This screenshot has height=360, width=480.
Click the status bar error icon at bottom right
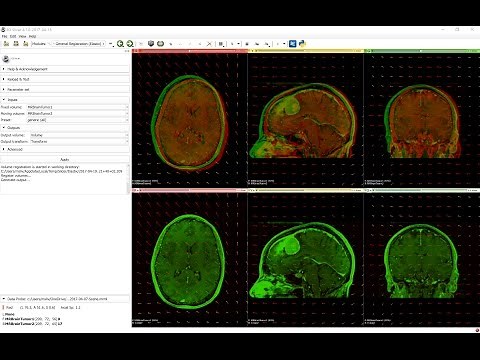click(x=477, y=330)
